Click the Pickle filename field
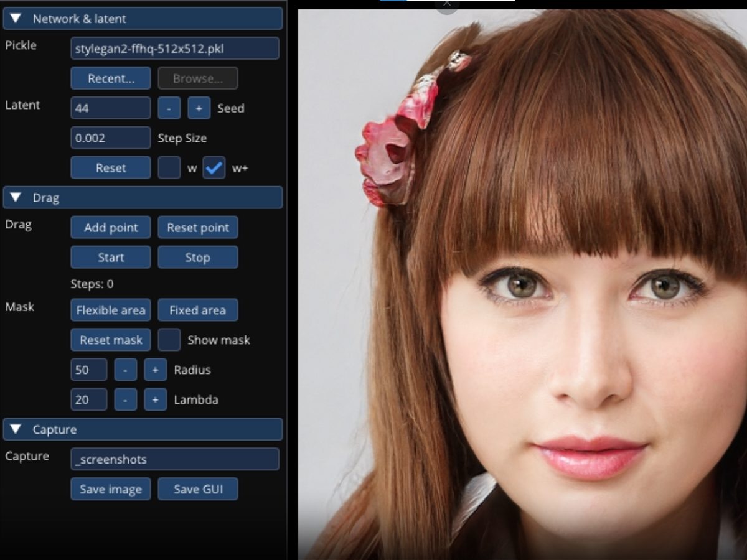The width and height of the screenshot is (747, 560). 174,49
